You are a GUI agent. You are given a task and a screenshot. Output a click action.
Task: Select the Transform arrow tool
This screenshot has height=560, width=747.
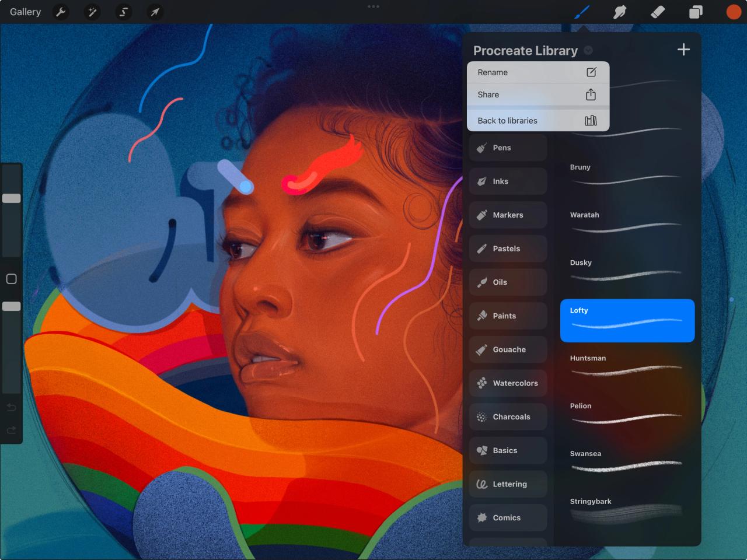click(x=155, y=12)
